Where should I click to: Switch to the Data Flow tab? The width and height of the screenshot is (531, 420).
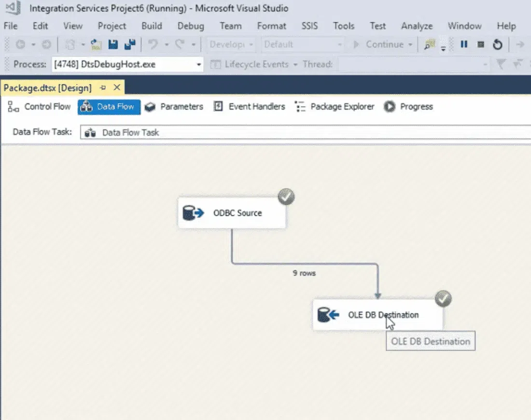coord(109,107)
